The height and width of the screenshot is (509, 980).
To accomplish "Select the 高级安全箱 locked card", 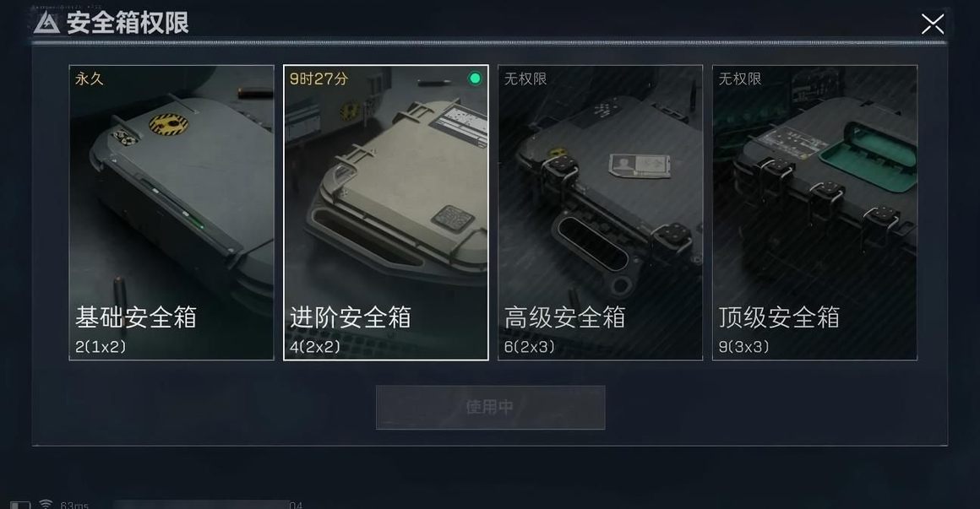I will (600, 213).
